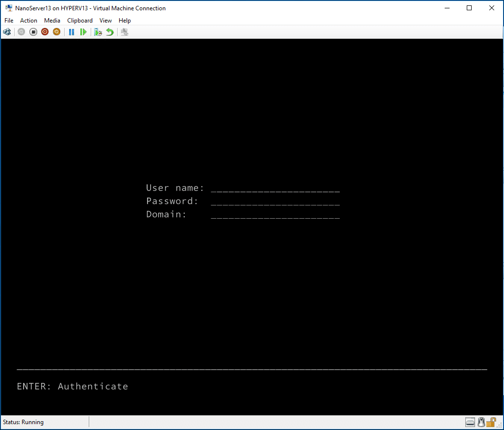
Task: Click the Enhanced Session toolbar icon
Action: tap(125, 32)
